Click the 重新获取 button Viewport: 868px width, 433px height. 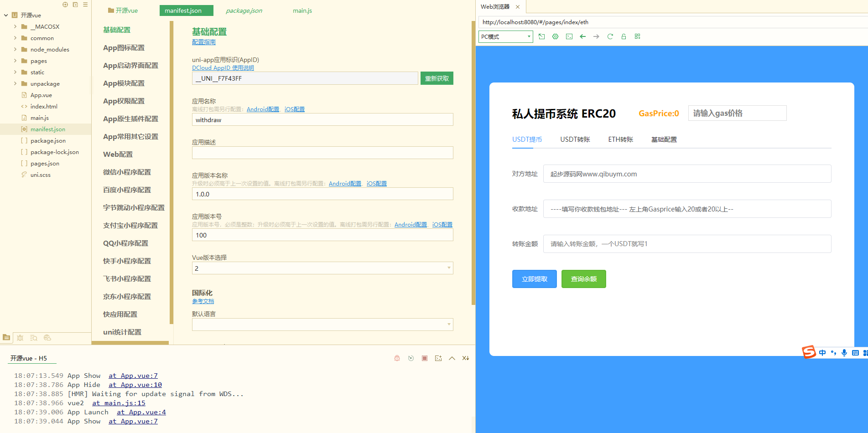[437, 78]
